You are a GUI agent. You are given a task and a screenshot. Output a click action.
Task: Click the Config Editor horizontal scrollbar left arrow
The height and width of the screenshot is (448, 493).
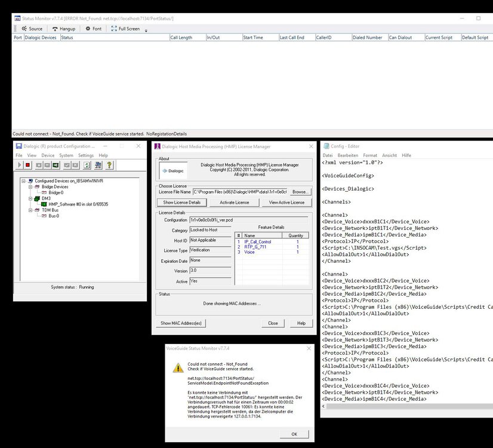[323, 406]
